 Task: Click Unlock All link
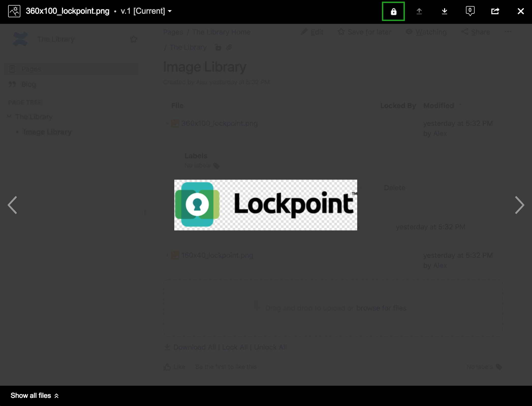click(x=270, y=347)
